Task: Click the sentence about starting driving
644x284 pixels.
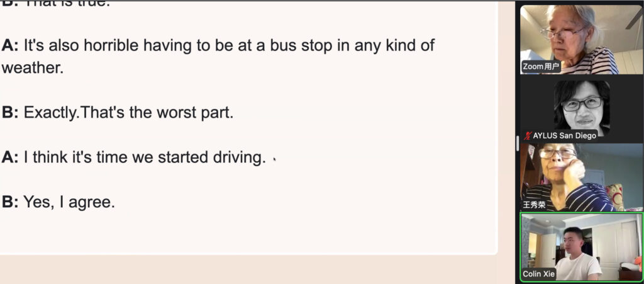Action: tap(145, 158)
